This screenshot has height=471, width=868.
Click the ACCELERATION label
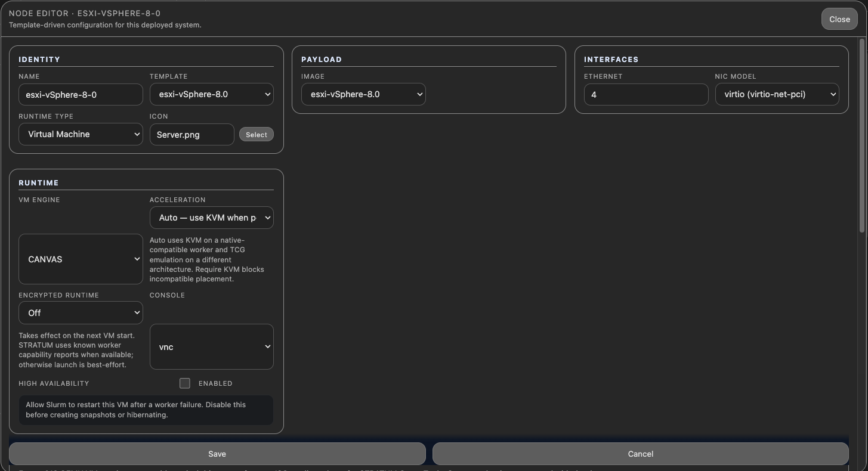click(x=178, y=200)
